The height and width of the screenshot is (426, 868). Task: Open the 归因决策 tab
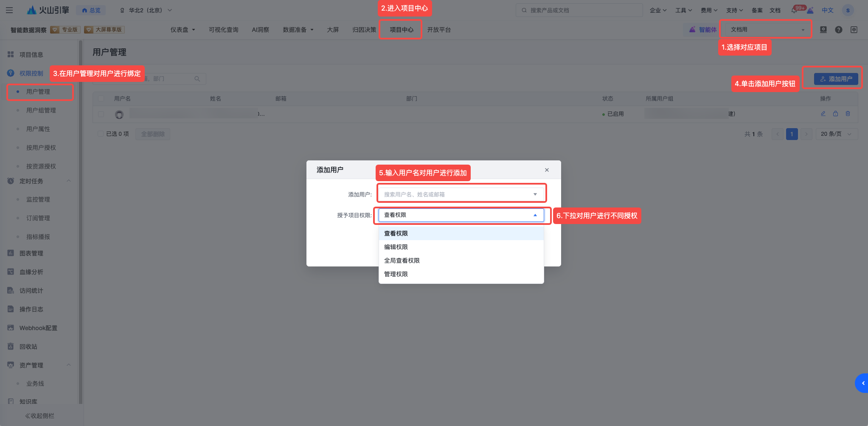click(364, 30)
